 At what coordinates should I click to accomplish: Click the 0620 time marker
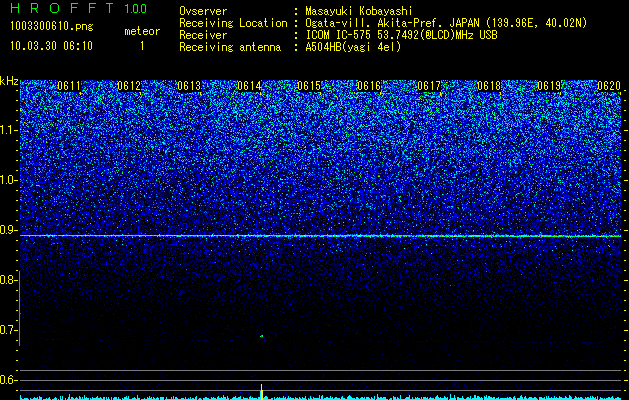pyautogui.click(x=609, y=86)
